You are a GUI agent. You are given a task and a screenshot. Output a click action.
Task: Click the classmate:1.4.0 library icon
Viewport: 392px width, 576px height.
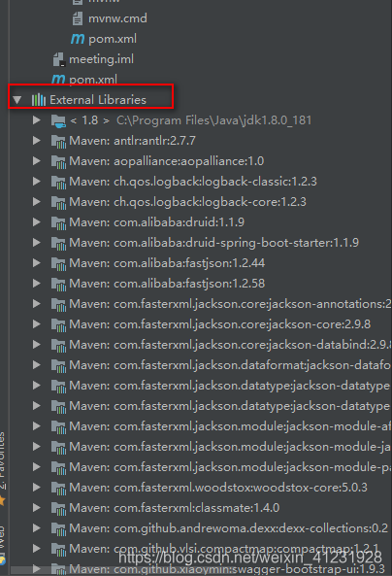(x=59, y=508)
